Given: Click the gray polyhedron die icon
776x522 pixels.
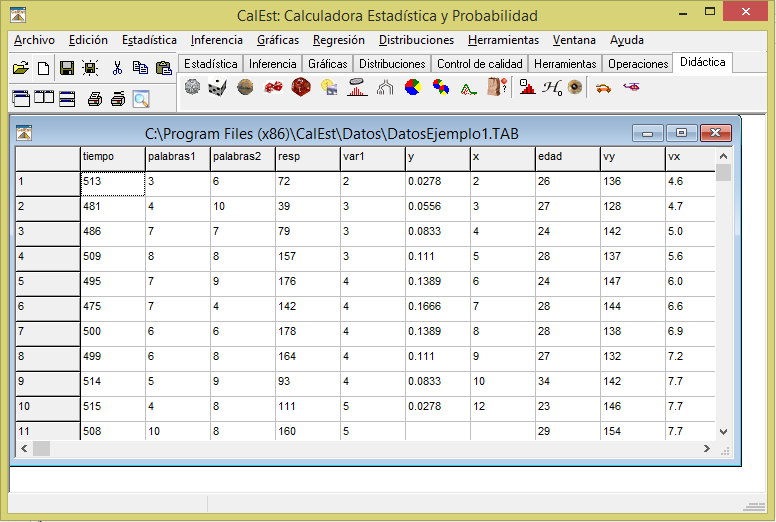Looking at the screenshot, I should pyautogui.click(x=193, y=87).
